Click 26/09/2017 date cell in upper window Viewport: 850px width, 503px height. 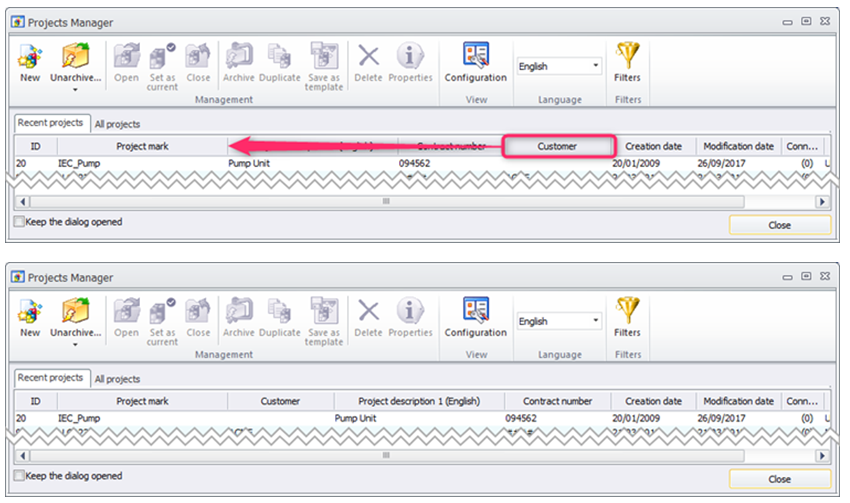tap(721, 163)
